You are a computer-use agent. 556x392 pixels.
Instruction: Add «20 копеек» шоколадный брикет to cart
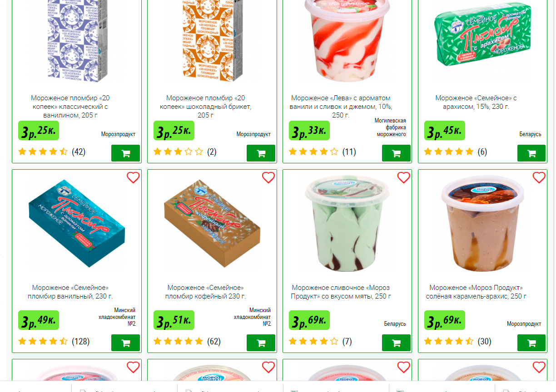pyautogui.click(x=261, y=153)
